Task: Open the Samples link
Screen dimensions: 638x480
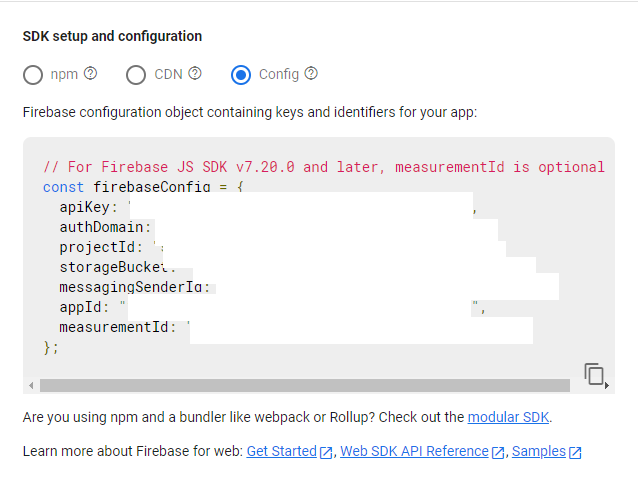Action: click(x=538, y=451)
